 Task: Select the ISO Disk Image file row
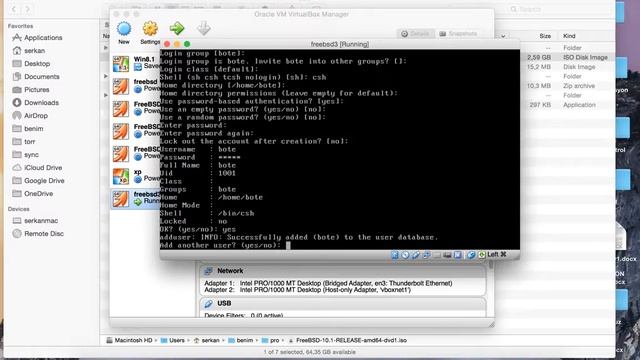pyautogui.click(x=567, y=58)
